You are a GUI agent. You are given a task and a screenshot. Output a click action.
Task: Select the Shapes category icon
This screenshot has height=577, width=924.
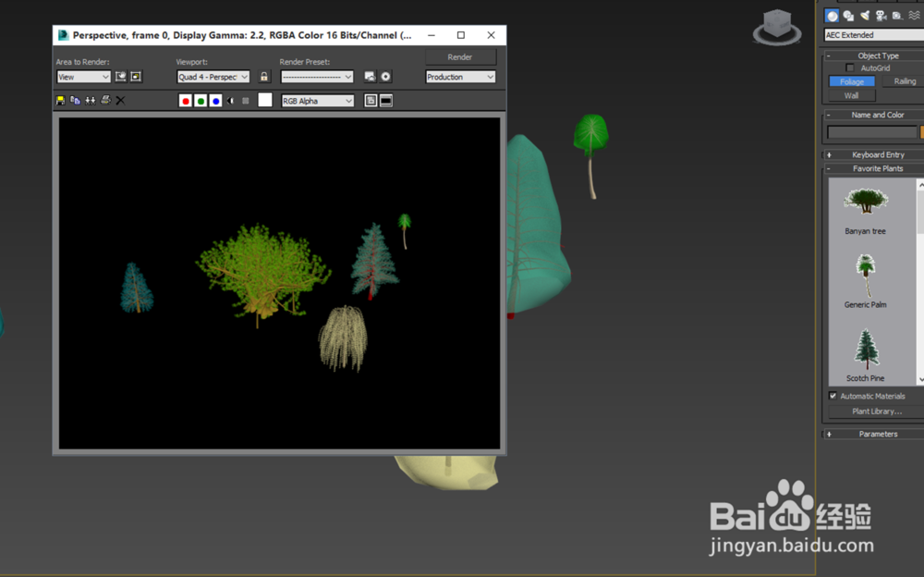(848, 16)
